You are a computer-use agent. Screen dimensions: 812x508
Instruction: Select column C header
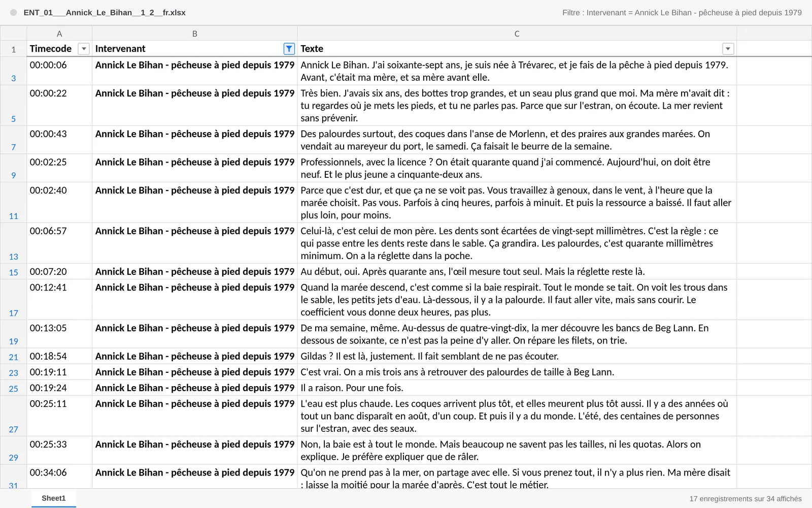[x=517, y=34]
